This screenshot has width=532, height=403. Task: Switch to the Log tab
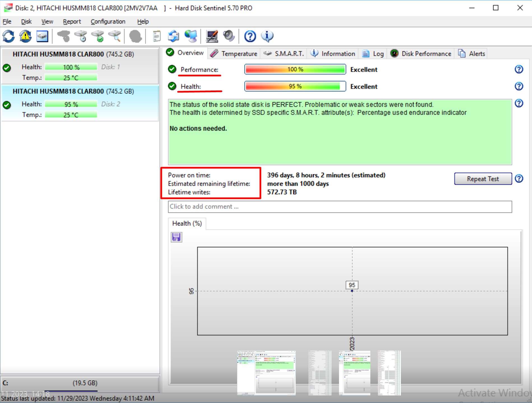coord(373,54)
